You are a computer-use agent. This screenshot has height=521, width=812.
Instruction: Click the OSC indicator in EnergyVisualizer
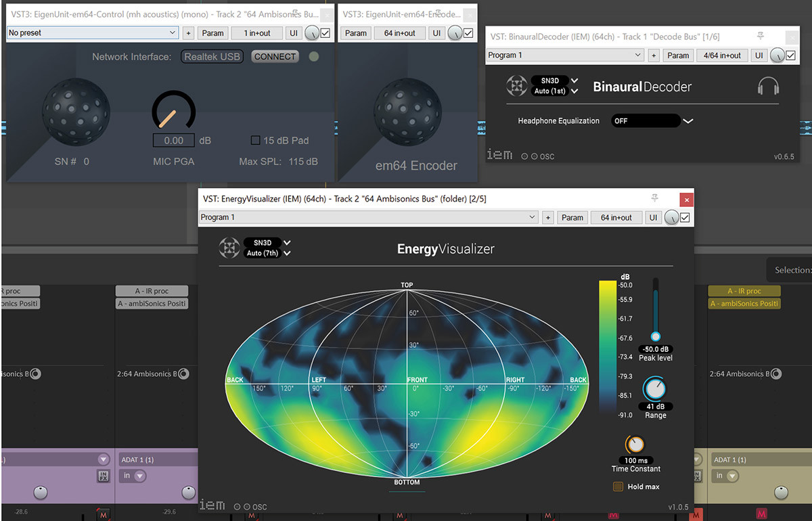point(250,507)
